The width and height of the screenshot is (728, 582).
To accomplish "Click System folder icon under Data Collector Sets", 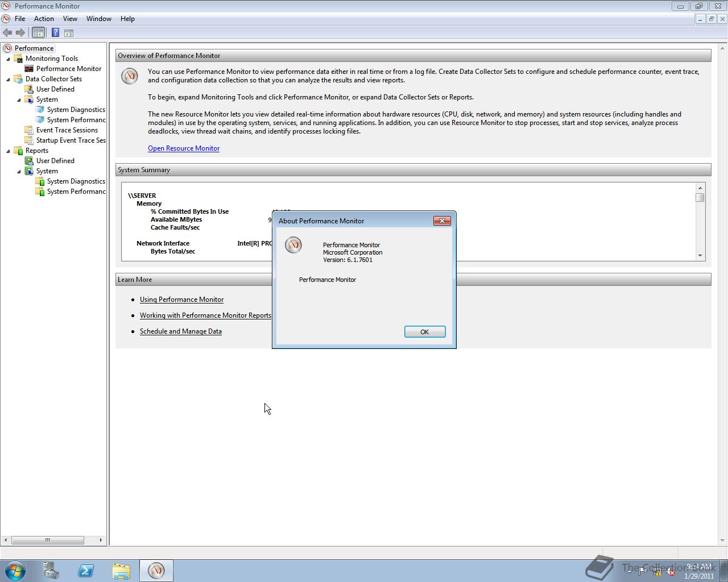I will [29, 99].
